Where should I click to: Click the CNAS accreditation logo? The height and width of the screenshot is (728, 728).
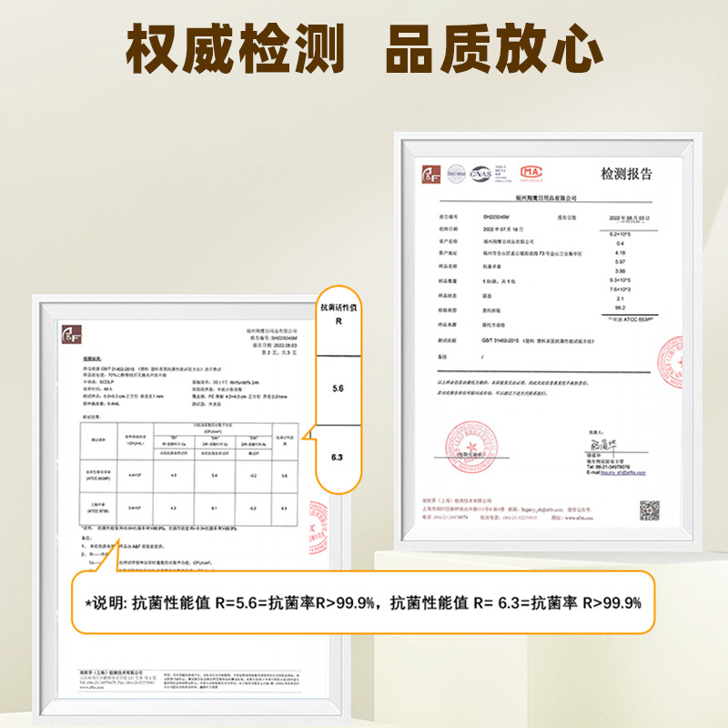coord(480,174)
